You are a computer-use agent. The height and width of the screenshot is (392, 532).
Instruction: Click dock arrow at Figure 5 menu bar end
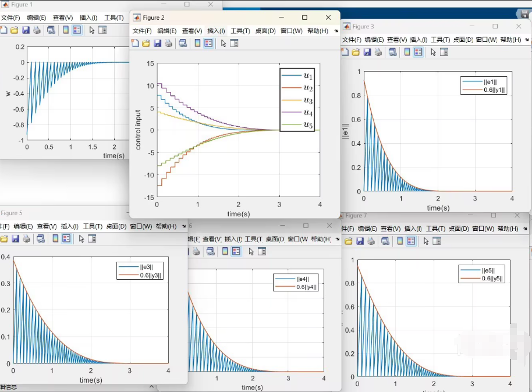click(x=184, y=226)
